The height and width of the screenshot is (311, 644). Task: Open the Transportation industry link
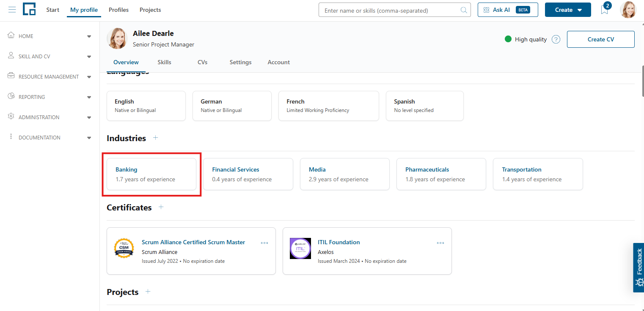(522, 169)
